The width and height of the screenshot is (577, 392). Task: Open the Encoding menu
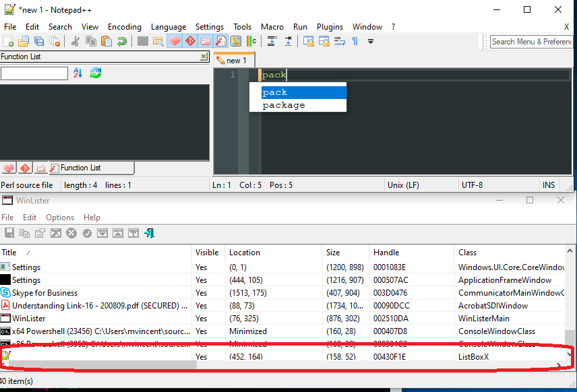click(125, 27)
